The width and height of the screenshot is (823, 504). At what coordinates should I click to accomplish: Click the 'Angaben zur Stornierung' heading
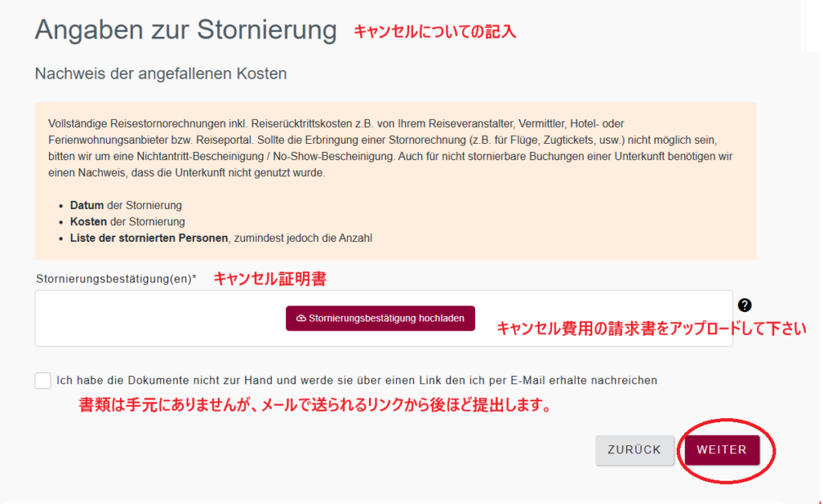click(186, 31)
